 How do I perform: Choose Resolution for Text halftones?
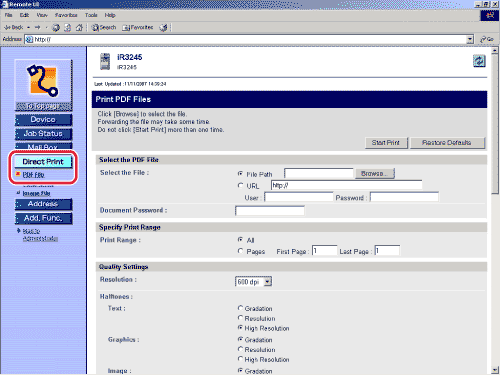(240, 318)
